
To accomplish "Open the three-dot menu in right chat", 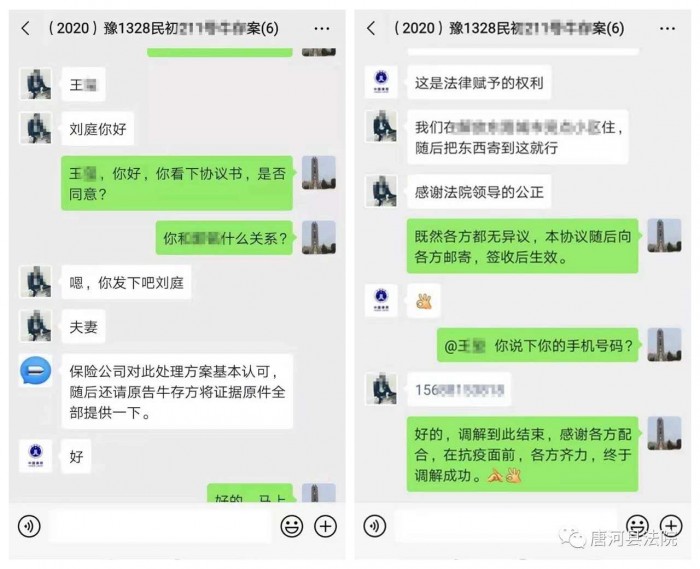I will point(667,29).
